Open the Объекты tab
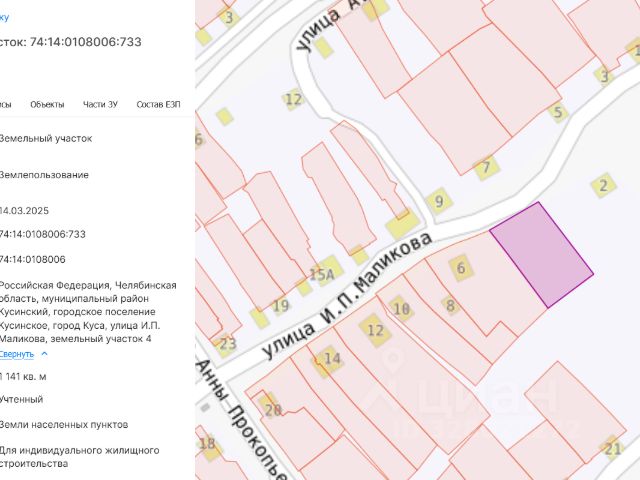The width and height of the screenshot is (640, 480). pyautogui.click(x=47, y=104)
